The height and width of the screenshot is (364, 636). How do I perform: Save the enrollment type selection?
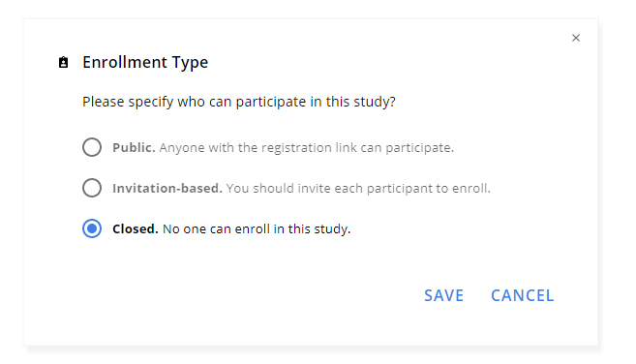[x=443, y=295]
